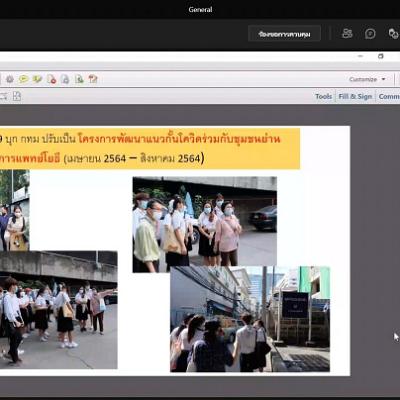400x400 pixels.
Task: Show participants in the meeting
Action: (347, 33)
